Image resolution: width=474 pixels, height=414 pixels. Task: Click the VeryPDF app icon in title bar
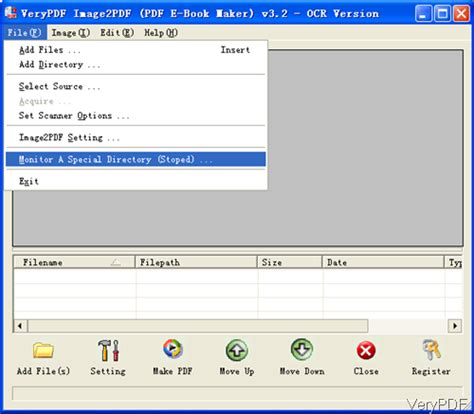click(x=11, y=13)
